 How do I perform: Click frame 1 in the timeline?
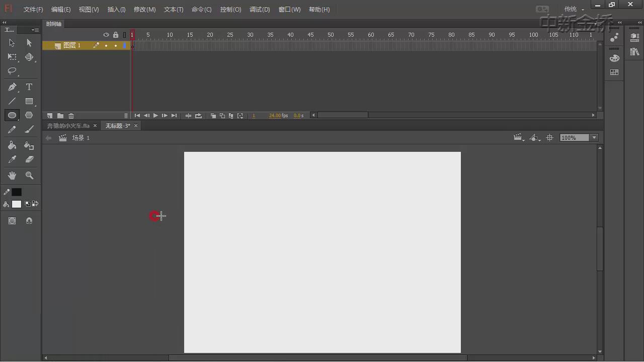click(132, 45)
